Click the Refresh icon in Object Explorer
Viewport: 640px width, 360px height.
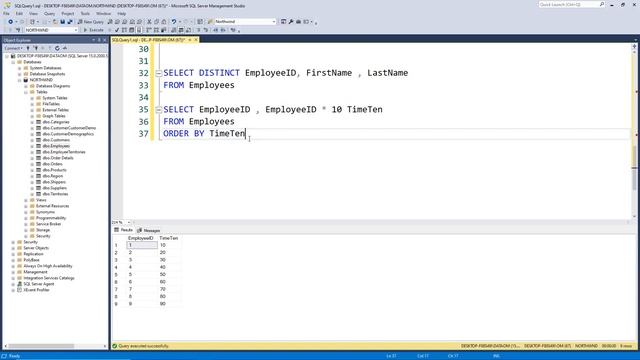[57, 48]
